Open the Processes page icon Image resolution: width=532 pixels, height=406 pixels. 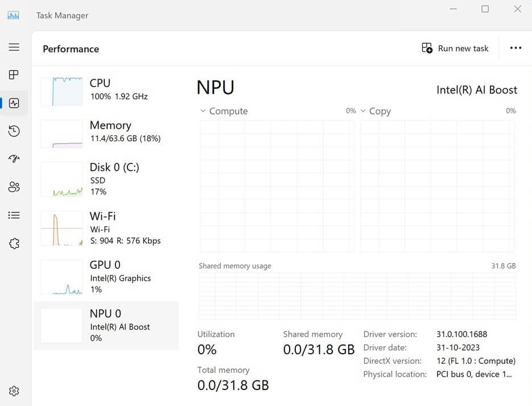(14, 75)
